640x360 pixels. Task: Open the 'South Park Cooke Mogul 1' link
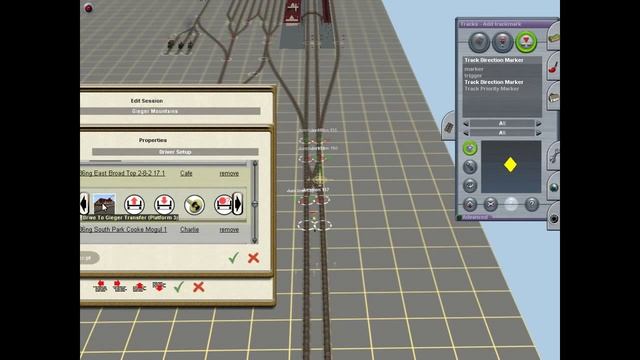pos(124,229)
